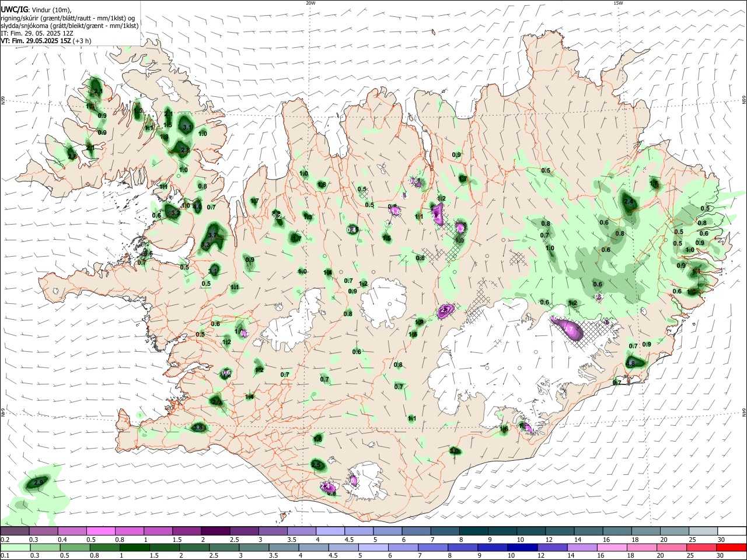Viewport: 747px width, 560px height.
Task: Click the 3.7 precipitation value on the map
Action: click(212, 235)
